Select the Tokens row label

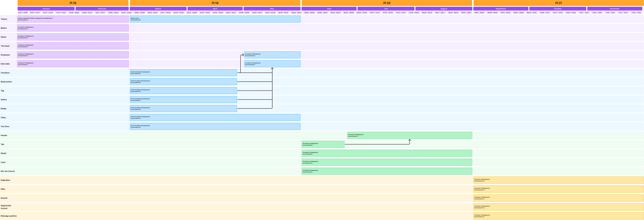pos(4,19)
